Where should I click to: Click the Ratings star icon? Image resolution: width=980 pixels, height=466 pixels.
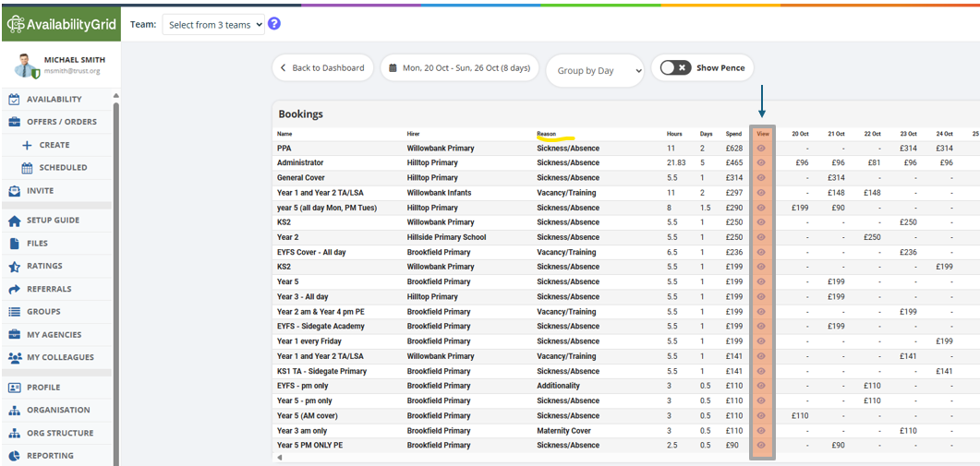15,266
